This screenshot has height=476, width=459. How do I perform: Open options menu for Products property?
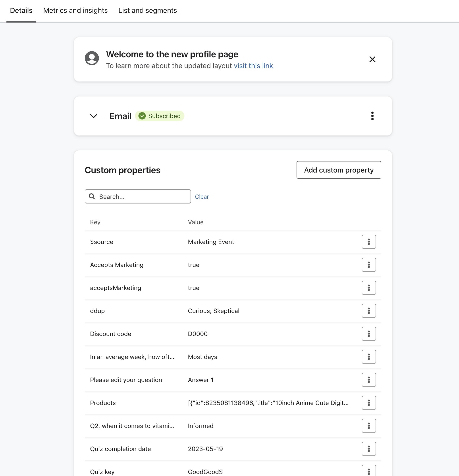pyautogui.click(x=369, y=403)
